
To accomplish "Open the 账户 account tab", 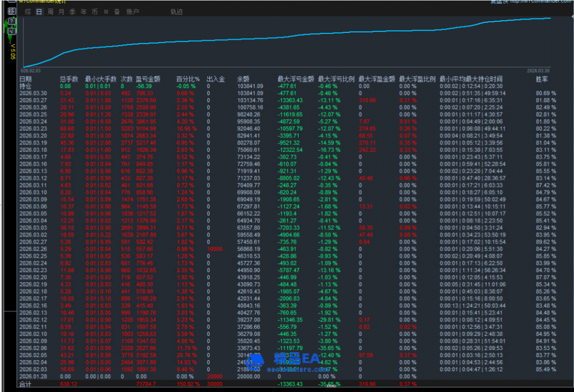I will 132,11.
